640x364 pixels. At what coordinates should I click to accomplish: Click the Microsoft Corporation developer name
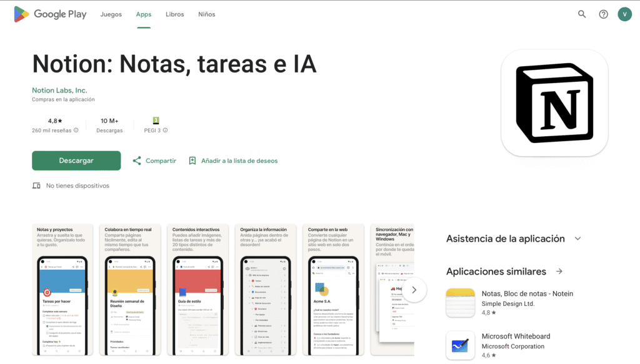coord(512,347)
